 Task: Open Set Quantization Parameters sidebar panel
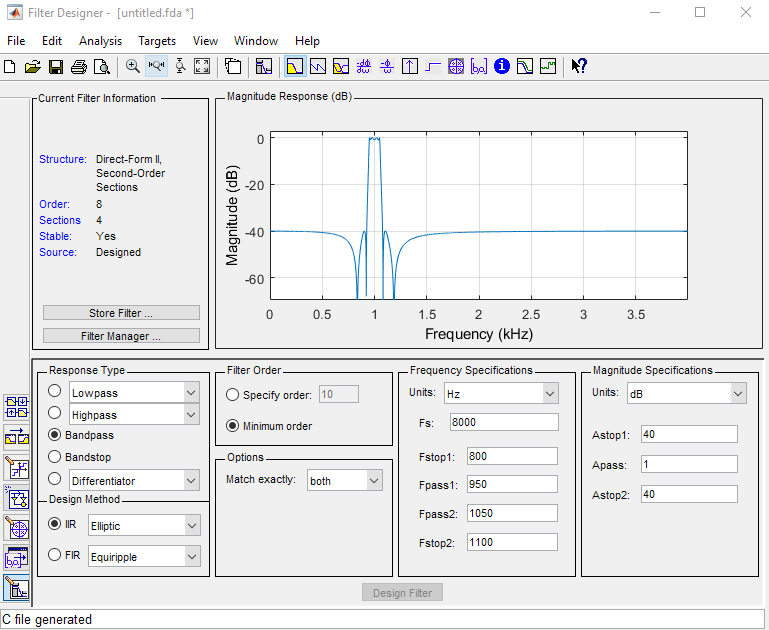pos(17,468)
